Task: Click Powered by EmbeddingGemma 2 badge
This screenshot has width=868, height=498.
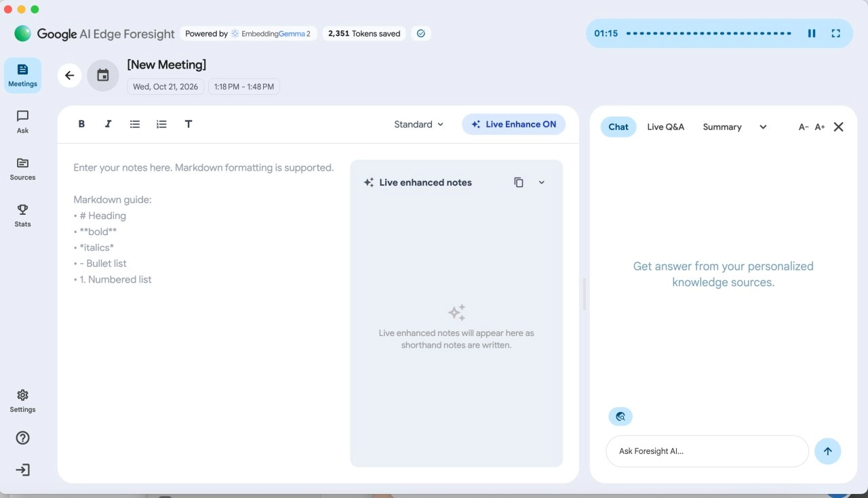Action: (248, 33)
